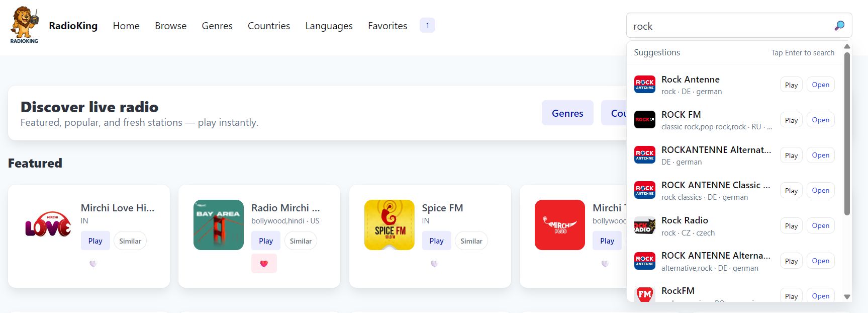Click the Featured section heading
The image size is (868, 313).
tap(35, 163)
